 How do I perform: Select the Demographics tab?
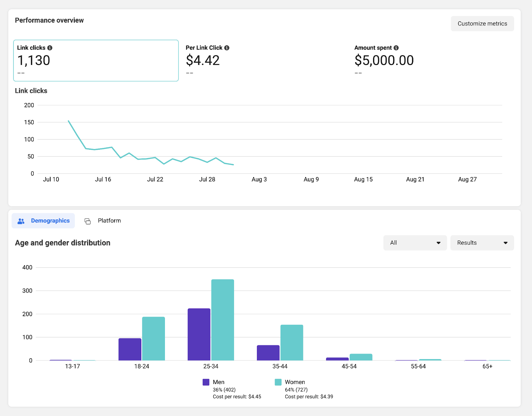pyautogui.click(x=50, y=220)
